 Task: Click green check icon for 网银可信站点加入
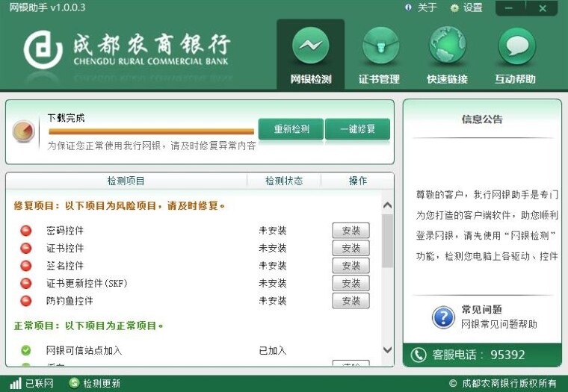tap(25, 350)
